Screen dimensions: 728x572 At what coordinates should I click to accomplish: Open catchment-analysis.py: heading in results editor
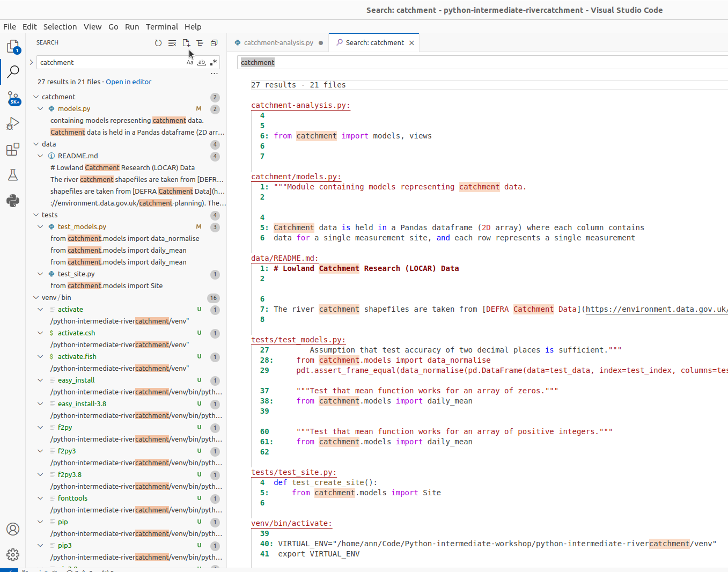point(300,105)
